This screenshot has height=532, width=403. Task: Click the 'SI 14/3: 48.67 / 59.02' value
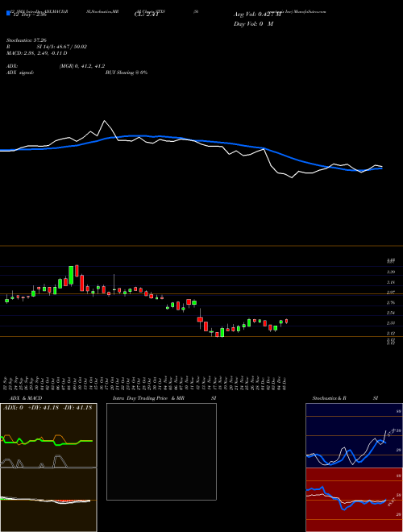click(62, 47)
